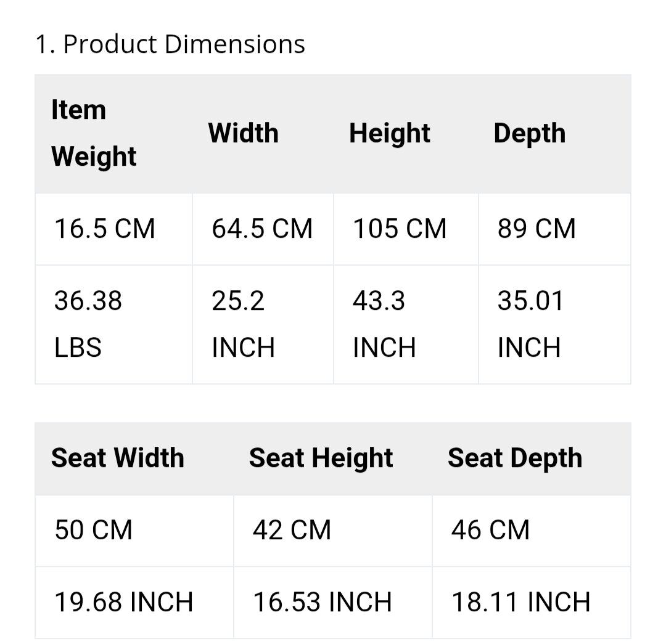Select the 105 CM height value
Viewport: 666px width, 644px height.
click(400, 229)
